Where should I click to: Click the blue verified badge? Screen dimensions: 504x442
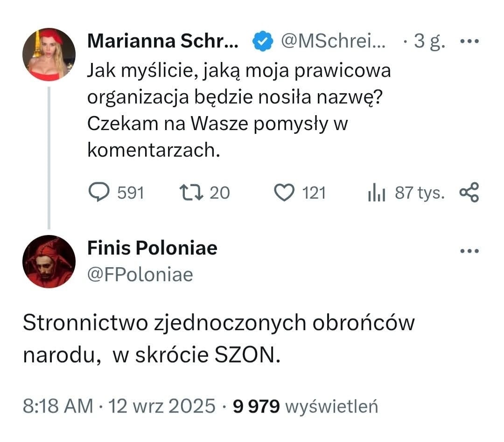(x=263, y=42)
